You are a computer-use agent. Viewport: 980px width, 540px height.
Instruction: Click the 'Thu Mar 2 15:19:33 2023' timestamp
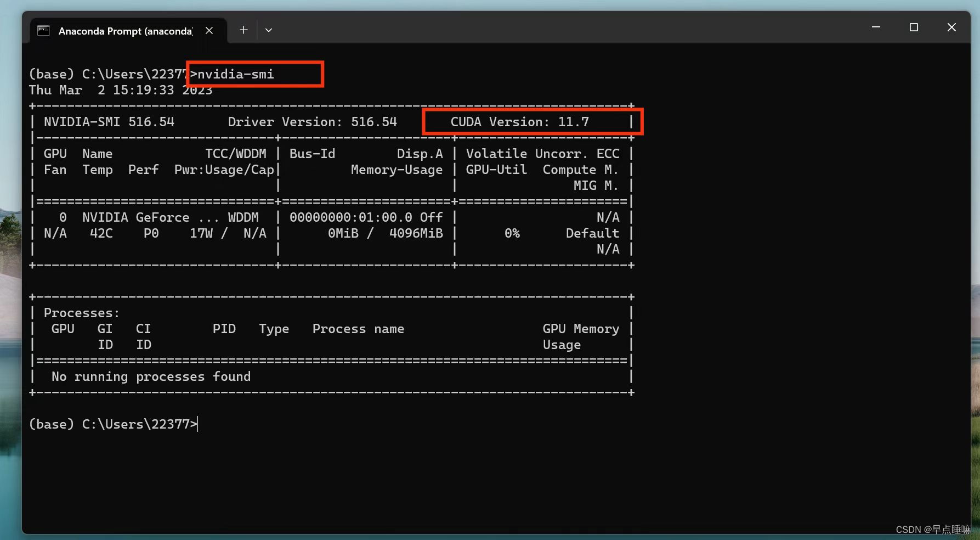pyautogui.click(x=121, y=90)
